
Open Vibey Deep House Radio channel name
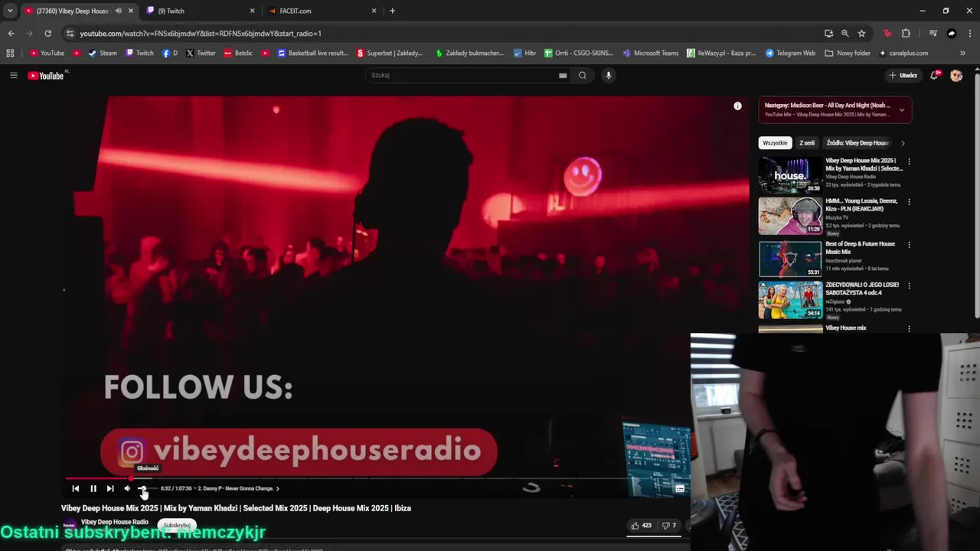pyautogui.click(x=115, y=522)
